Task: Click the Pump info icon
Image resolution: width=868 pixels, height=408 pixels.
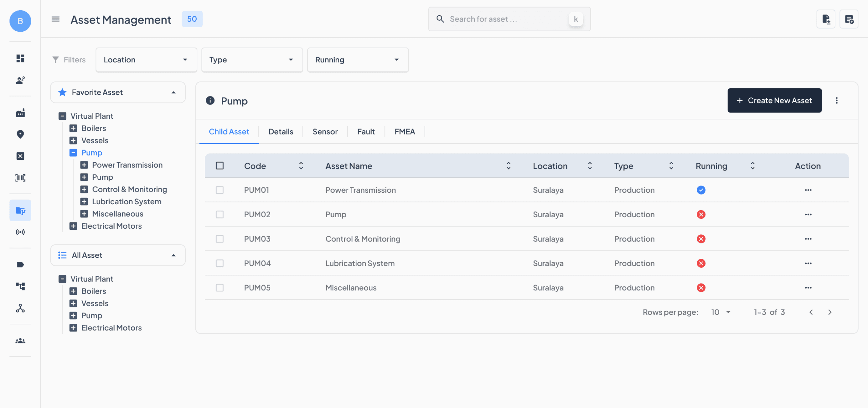Action: pyautogui.click(x=210, y=101)
